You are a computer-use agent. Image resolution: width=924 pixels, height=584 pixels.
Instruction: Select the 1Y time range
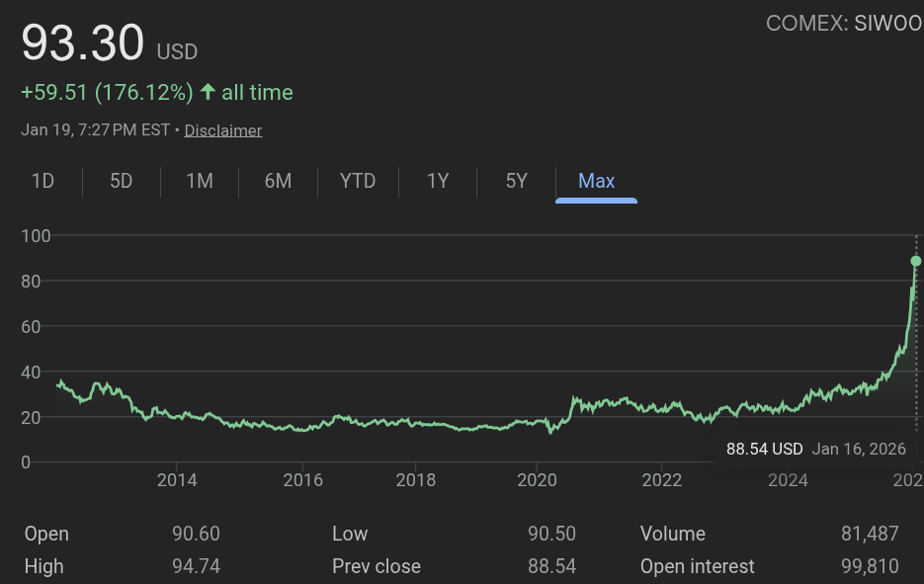click(x=438, y=181)
